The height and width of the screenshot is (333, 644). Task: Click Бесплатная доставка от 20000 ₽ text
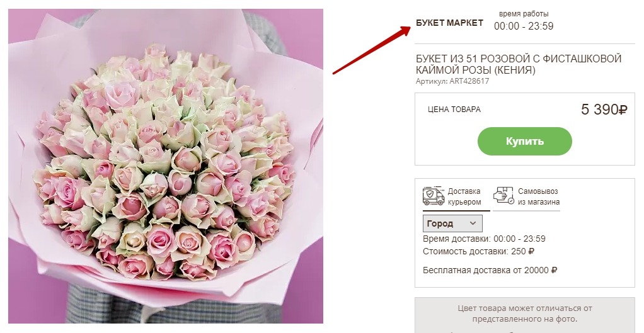(490, 270)
